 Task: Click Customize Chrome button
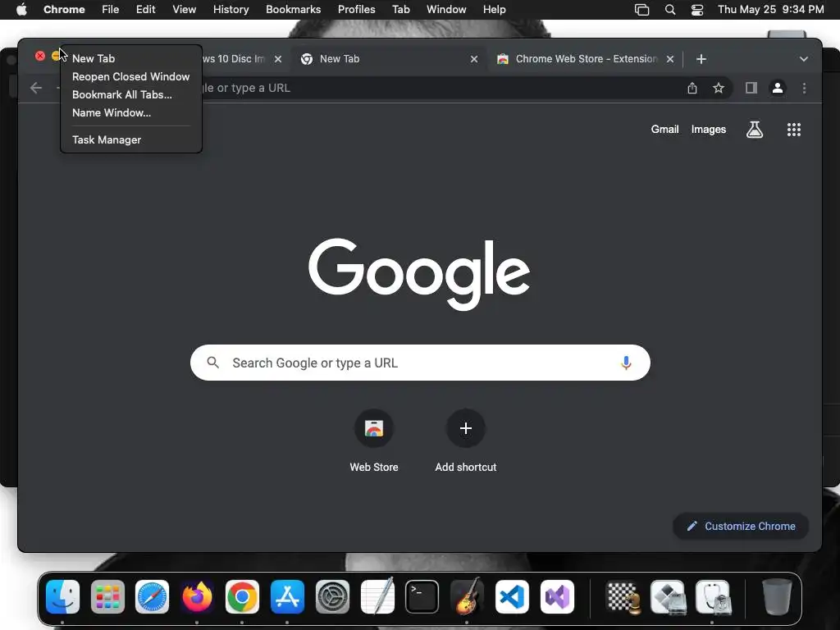741,526
